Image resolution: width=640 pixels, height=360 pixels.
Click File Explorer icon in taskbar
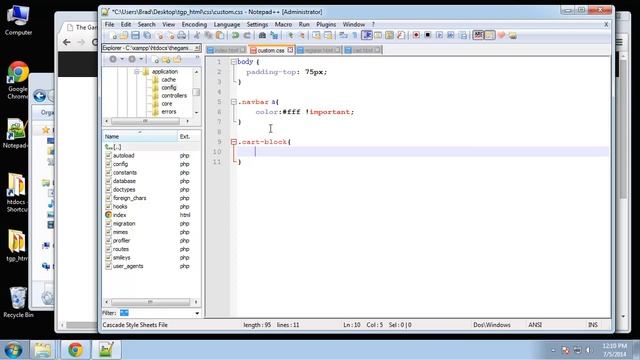click(x=42, y=350)
